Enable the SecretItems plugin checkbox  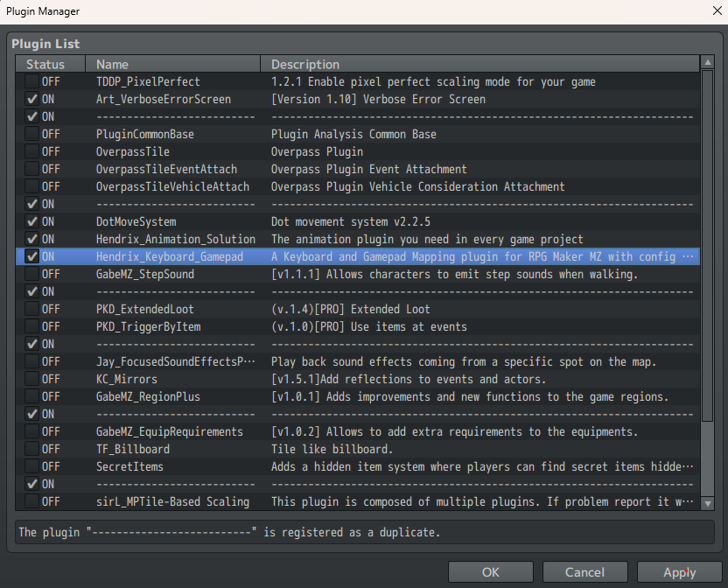pos(31,466)
